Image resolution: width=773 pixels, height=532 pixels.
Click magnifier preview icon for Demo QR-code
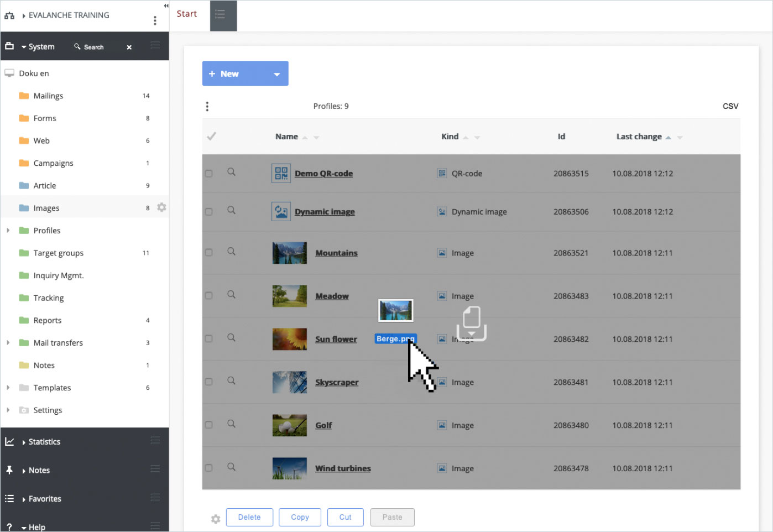click(232, 172)
